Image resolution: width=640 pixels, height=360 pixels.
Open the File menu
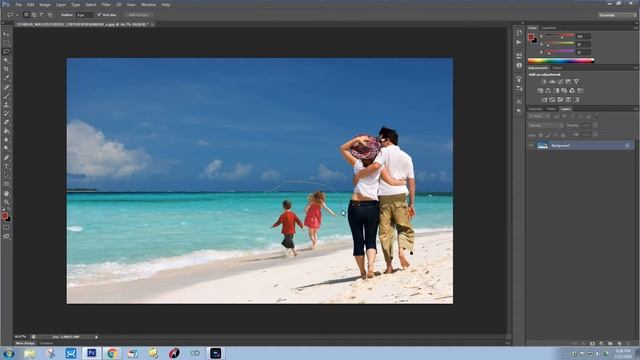[19, 4]
